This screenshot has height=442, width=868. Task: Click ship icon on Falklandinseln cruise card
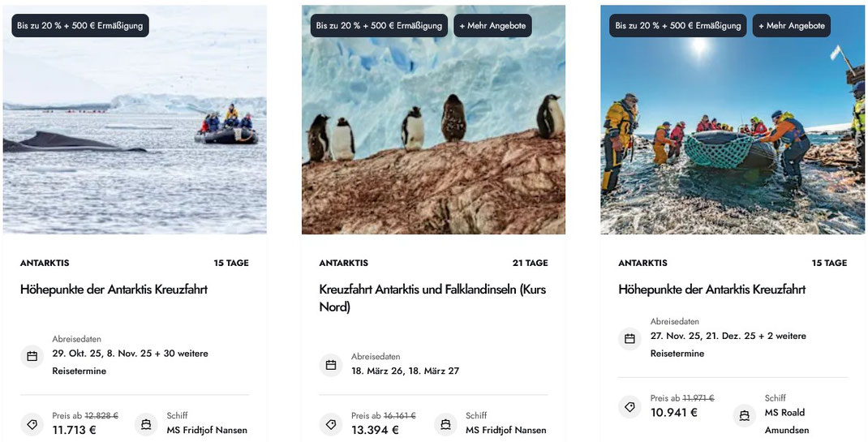tap(445, 424)
